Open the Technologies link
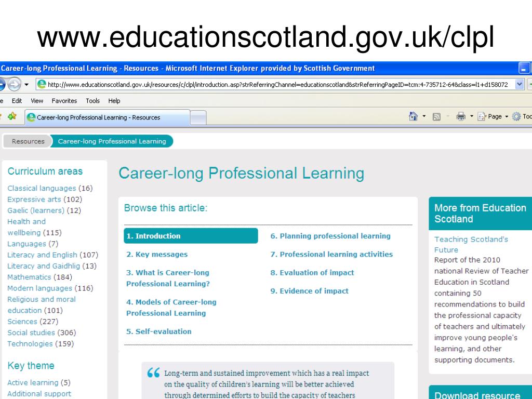Image resolution: width=532 pixels, height=399 pixels. (30, 344)
